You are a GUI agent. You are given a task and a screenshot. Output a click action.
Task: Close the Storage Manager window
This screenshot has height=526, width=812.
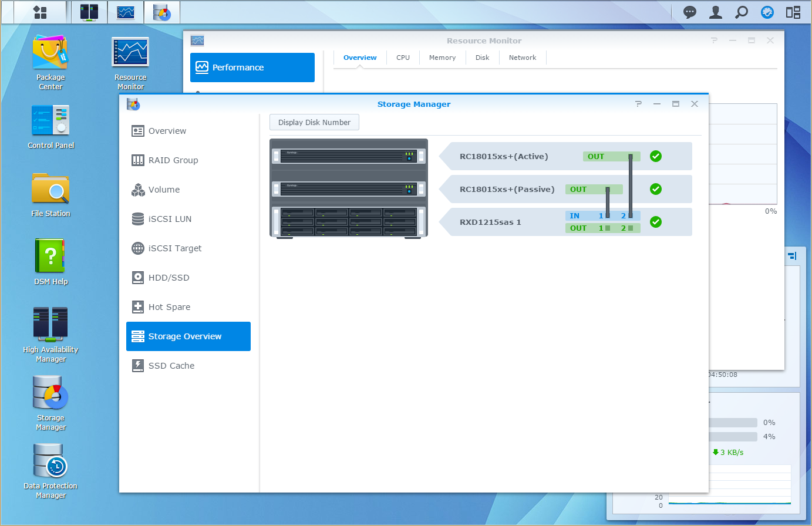[695, 104]
